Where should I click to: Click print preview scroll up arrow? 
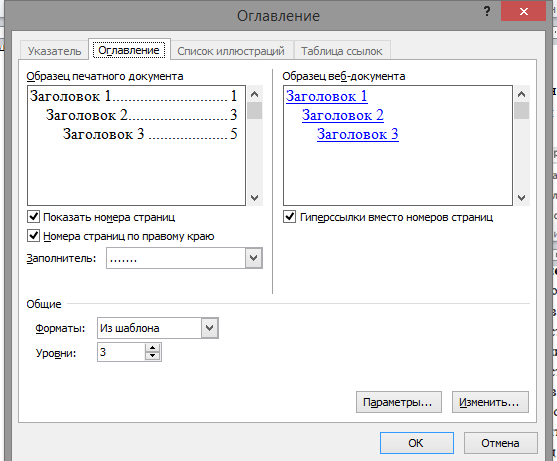pyautogui.click(x=254, y=94)
